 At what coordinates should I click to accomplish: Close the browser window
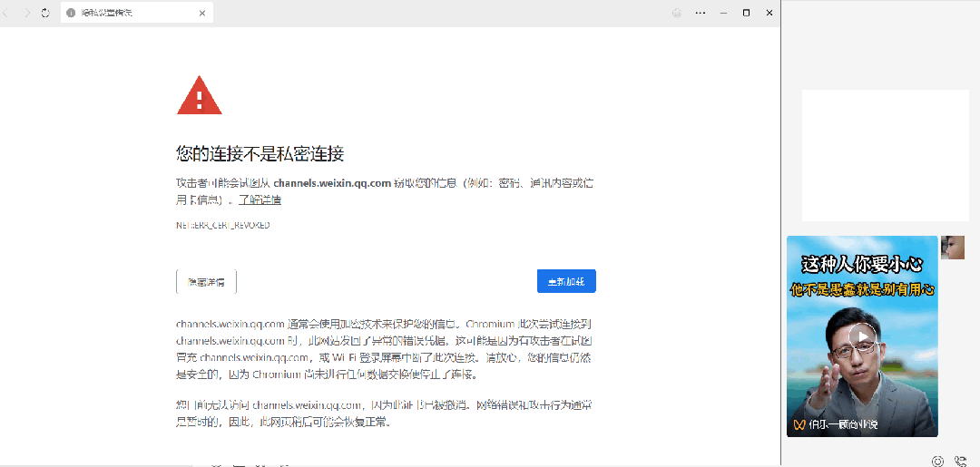coord(769,13)
